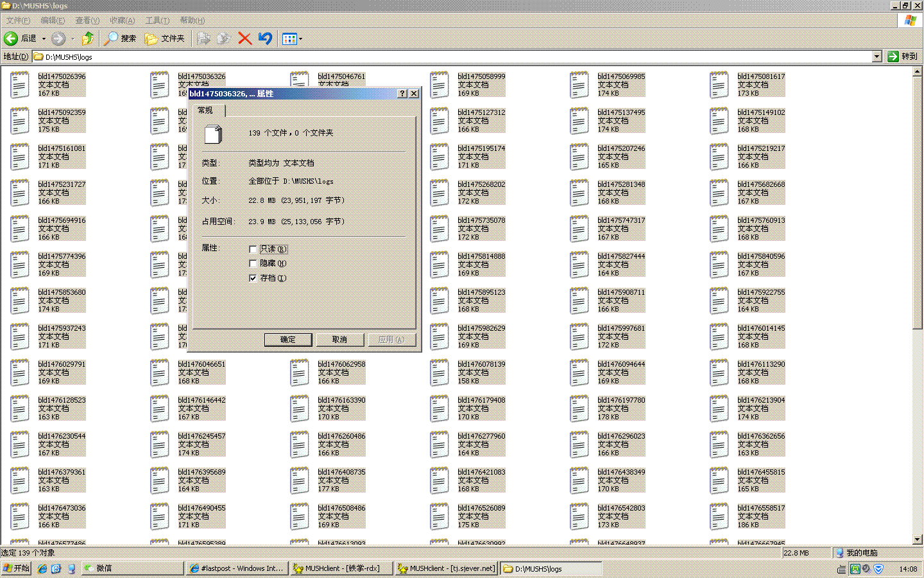Delete selection with the red X icon
Viewport: 924px width, 578px height.
point(244,39)
